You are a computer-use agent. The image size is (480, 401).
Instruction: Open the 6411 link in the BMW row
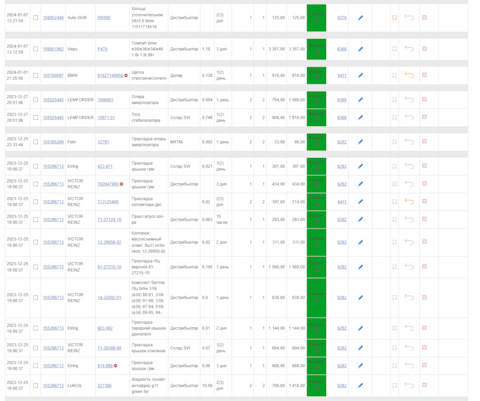click(342, 76)
